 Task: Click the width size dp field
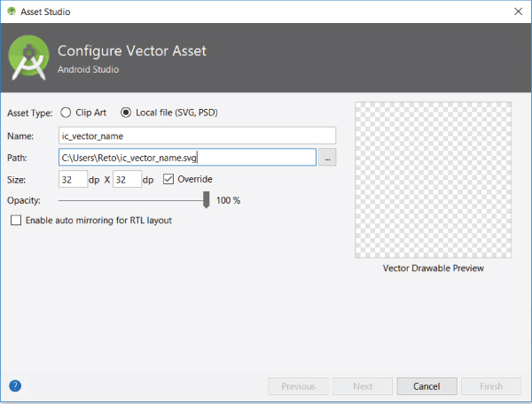72,180
